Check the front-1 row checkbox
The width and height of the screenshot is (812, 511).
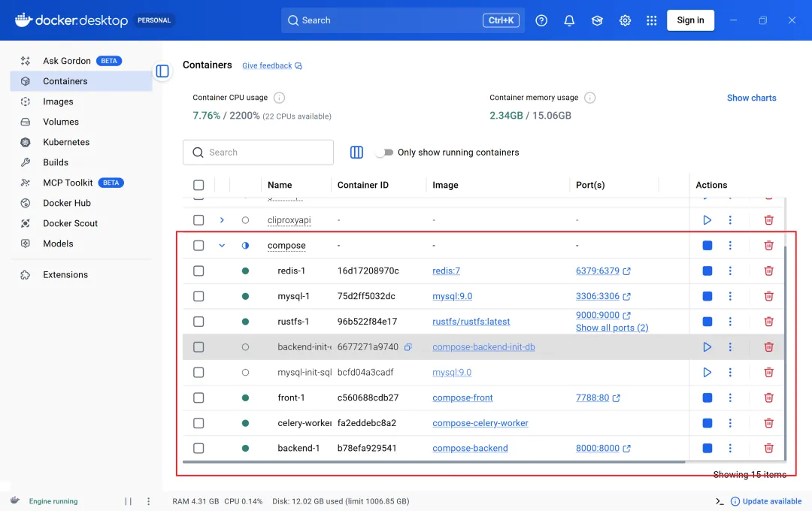pos(198,398)
